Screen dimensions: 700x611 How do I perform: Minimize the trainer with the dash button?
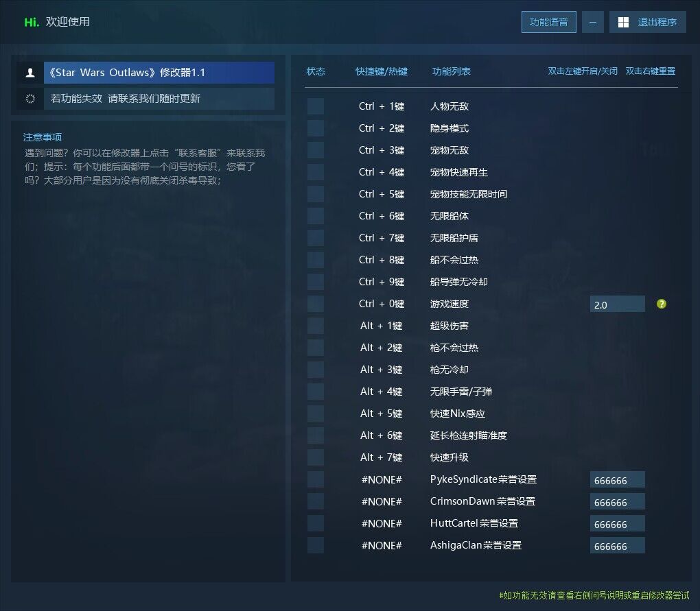pos(593,22)
